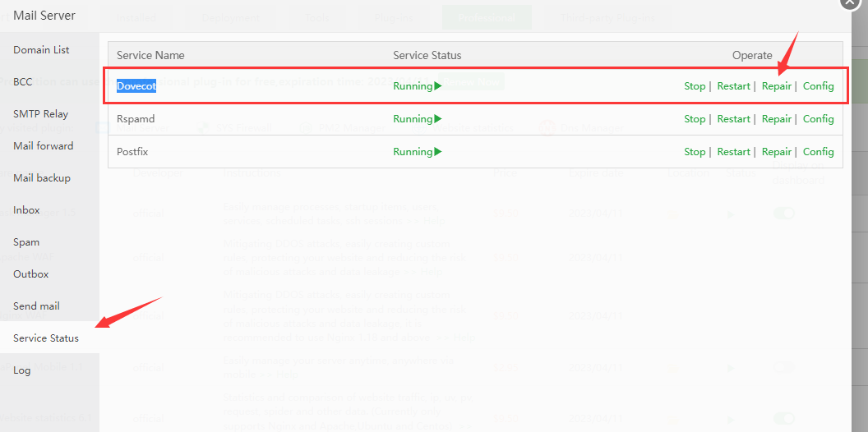Stop the Dovecot service

(695, 86)
